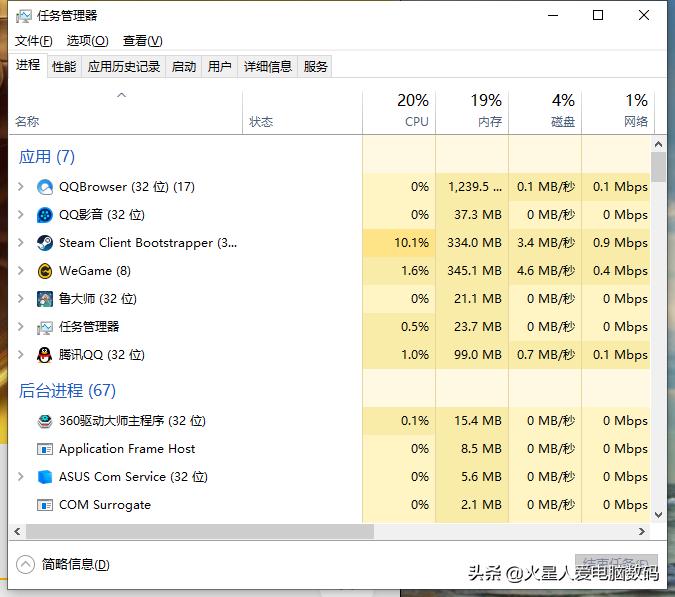Switch to the 服务 tab
Screen dimensions: 675x597
(x=315, y=66)
